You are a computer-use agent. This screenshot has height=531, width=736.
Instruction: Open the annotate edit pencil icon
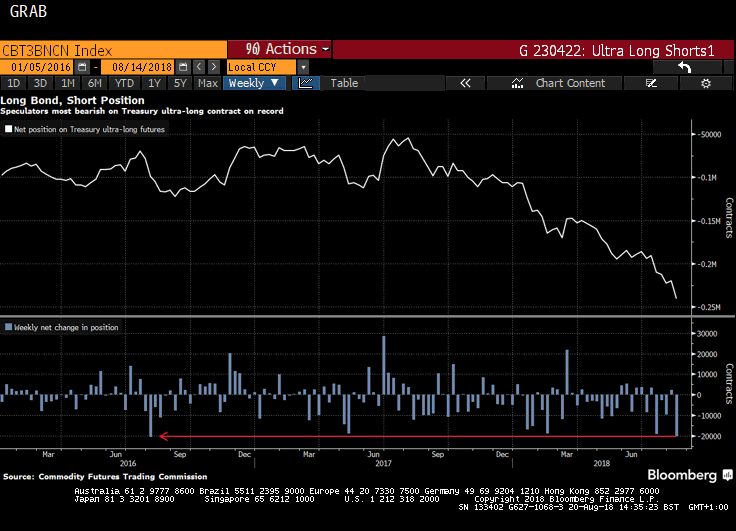coord(651,83)
